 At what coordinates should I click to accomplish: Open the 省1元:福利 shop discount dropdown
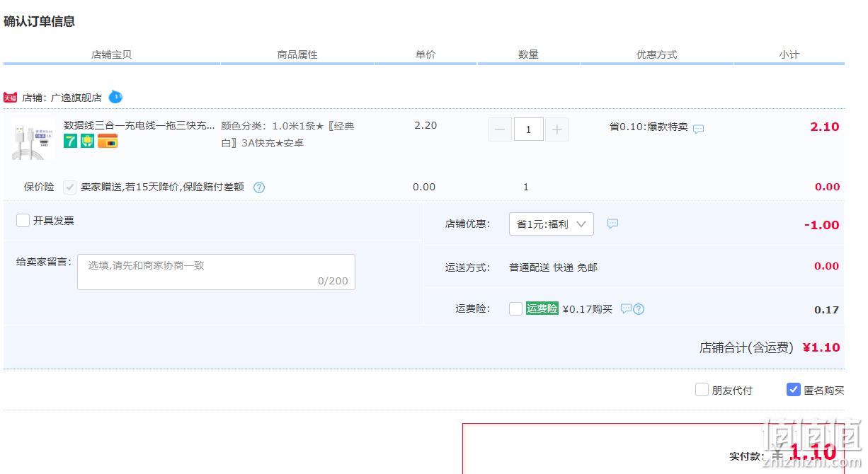(x=552, y=224)
